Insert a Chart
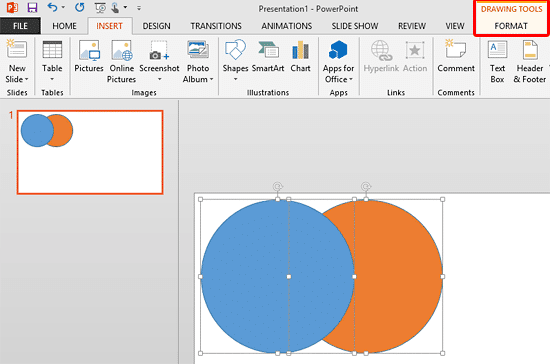 coord(300,56)
